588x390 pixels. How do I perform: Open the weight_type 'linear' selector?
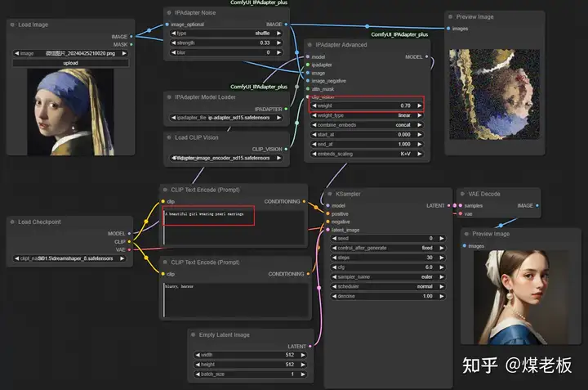[x=367, y=115]
